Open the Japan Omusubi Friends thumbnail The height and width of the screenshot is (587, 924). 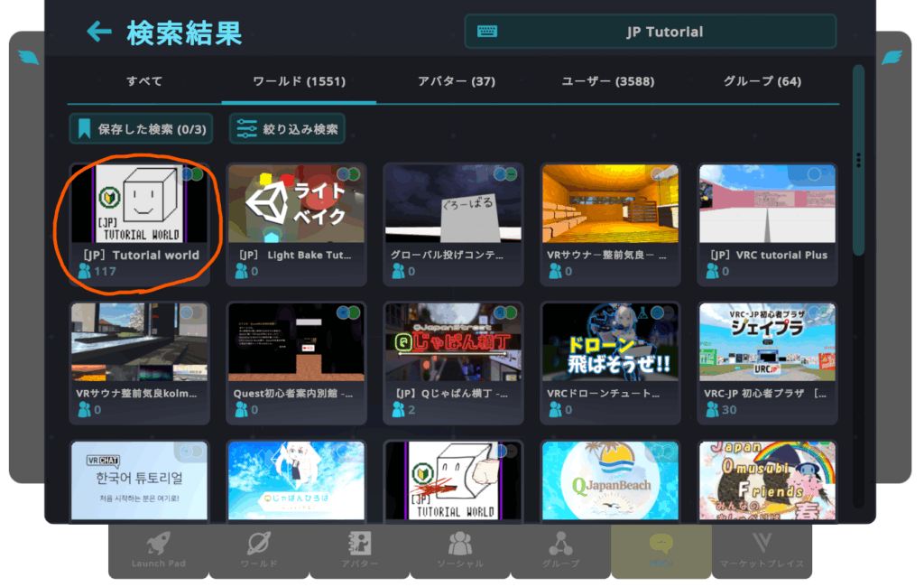point(767,480)
